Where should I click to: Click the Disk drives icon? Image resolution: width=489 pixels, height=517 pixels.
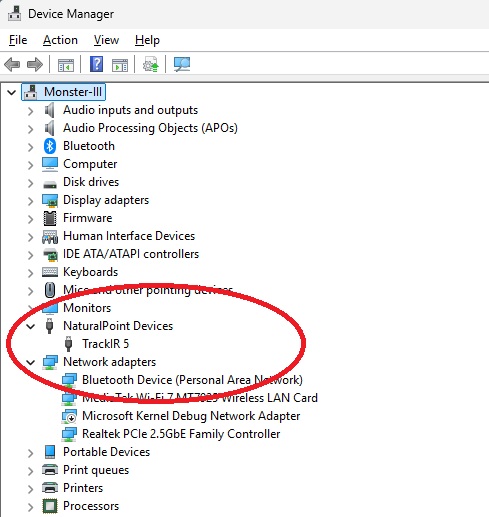[50, 184]
